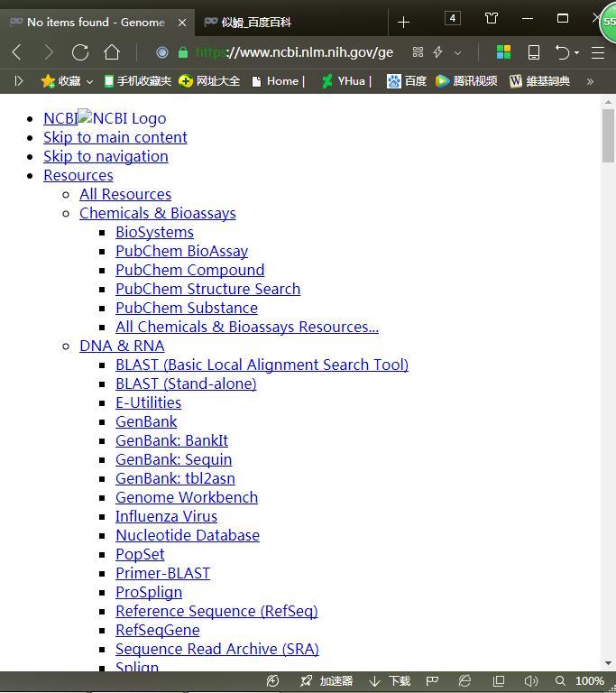The height and width of the screenshot is (693, 616).
Task: Open BLAST (Stand-alone) link
Action: point(186,384)
